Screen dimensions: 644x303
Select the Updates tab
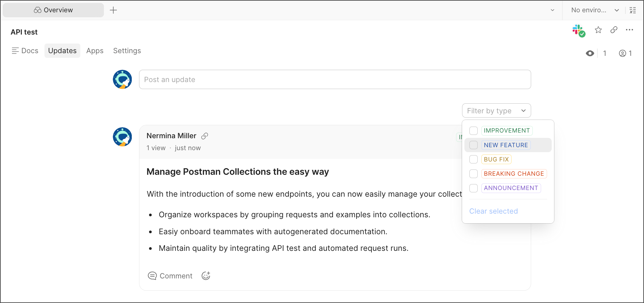tap(62, 51)
